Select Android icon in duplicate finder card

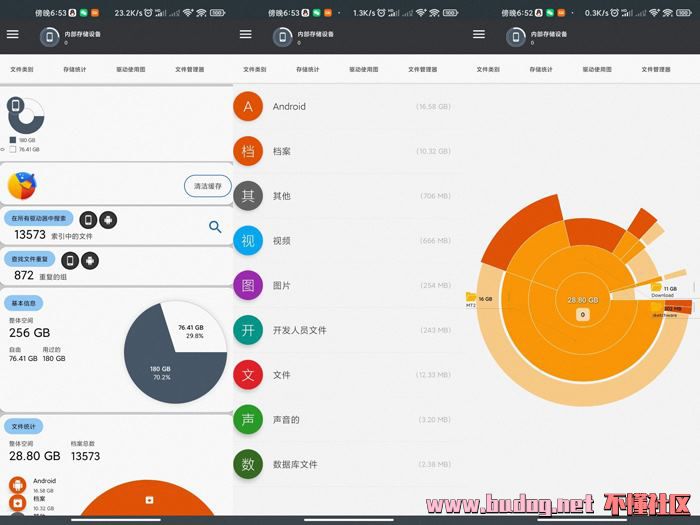(90, 260)
